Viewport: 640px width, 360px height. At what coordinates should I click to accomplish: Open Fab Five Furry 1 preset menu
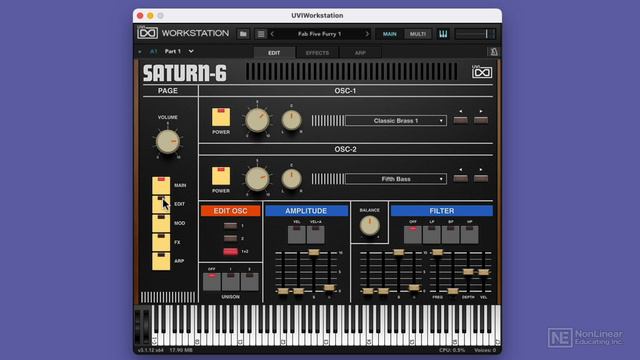click(319, 34)
